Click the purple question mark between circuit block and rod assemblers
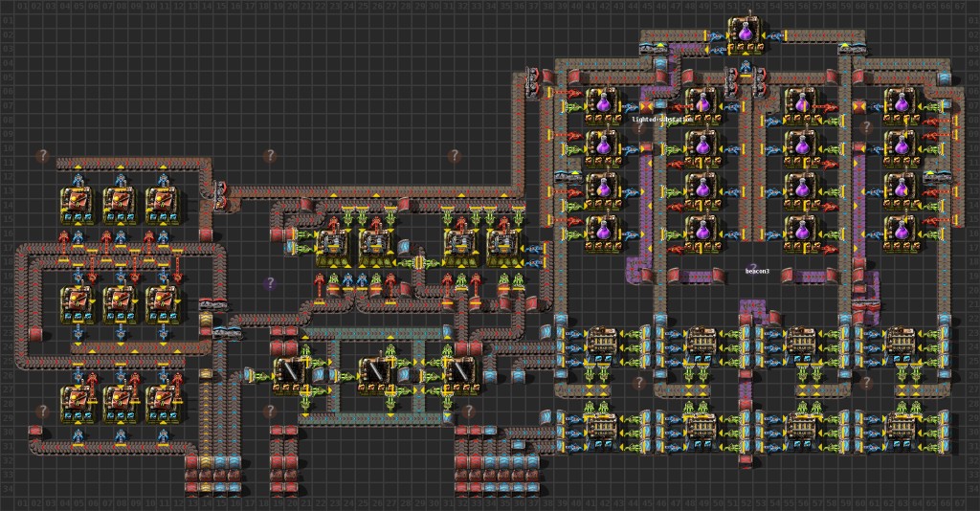Image resolution: width=980 pixels, height=511 pixels. coord(269,283)
